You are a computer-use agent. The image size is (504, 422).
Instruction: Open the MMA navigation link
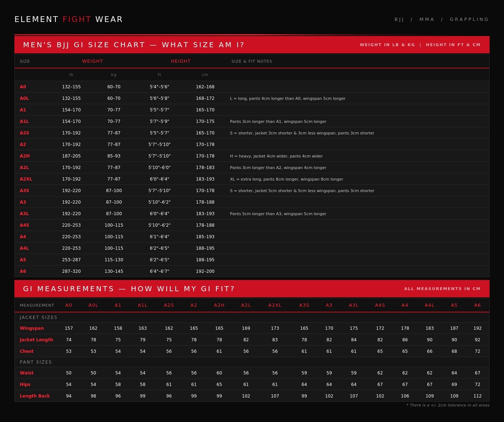427,19
